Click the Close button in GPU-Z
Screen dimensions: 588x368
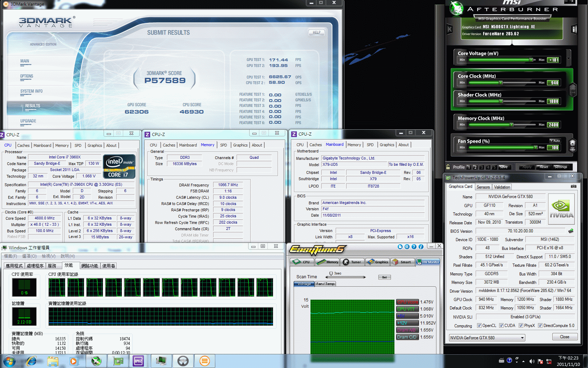[x=565, y=337]
